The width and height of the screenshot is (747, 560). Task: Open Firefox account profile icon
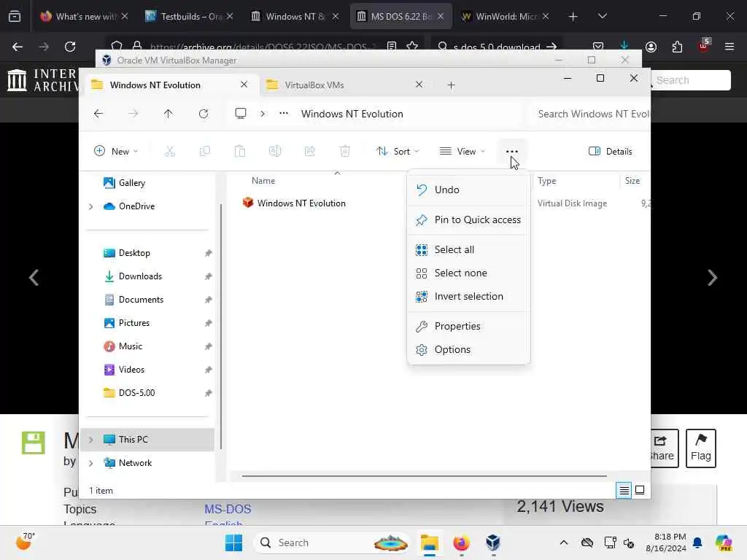[651, 47]
